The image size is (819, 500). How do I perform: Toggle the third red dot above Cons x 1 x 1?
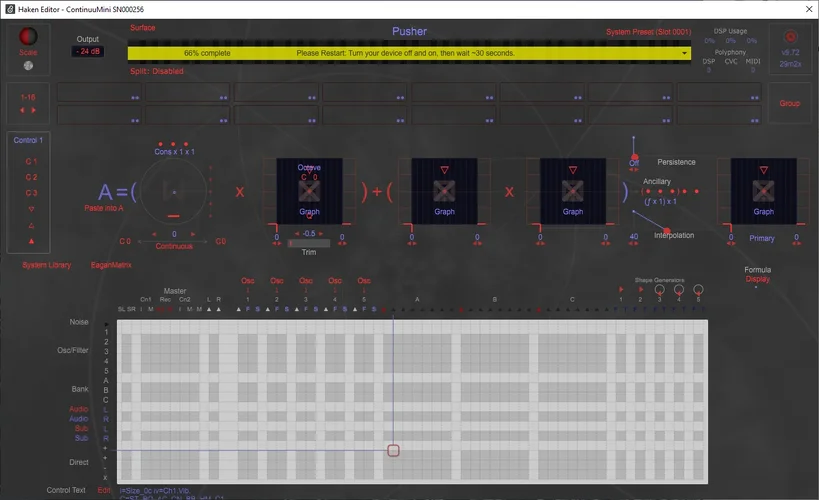click(x=186, y=144)
